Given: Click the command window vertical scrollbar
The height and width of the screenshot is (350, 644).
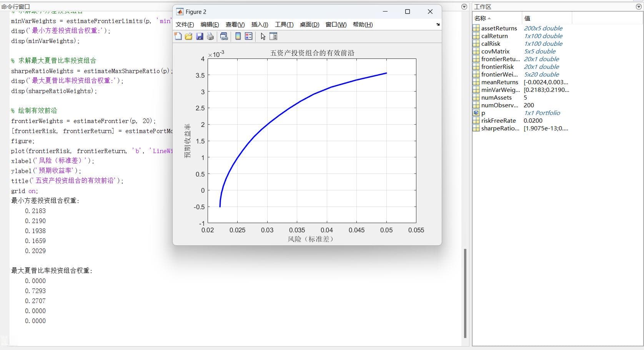Looking at the screenshot, I should pos(465,293).
